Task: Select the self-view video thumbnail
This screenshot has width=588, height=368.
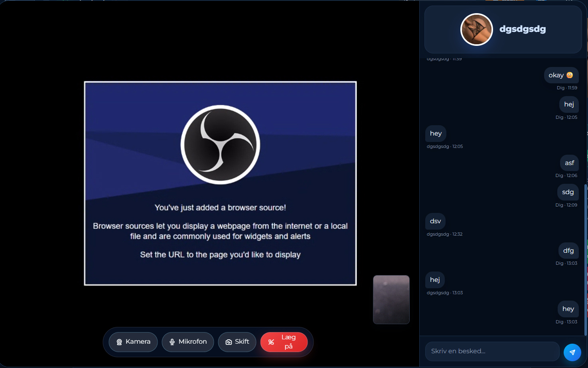Action: tap(391, 299)
